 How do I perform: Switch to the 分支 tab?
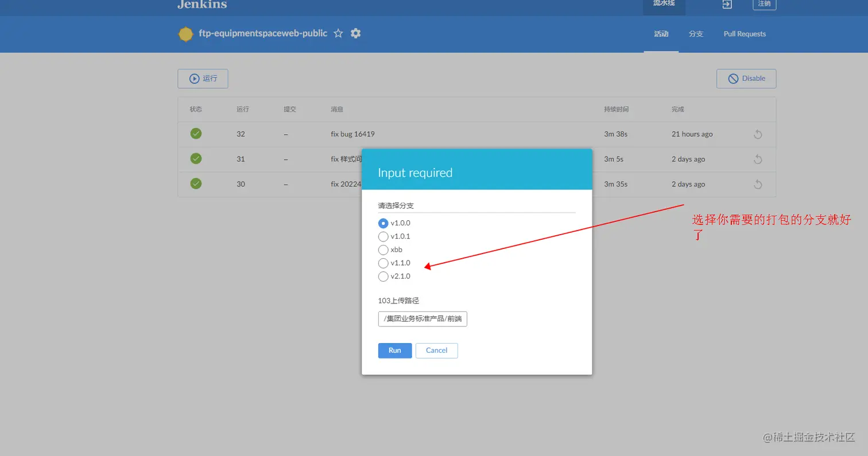(696, 34)
